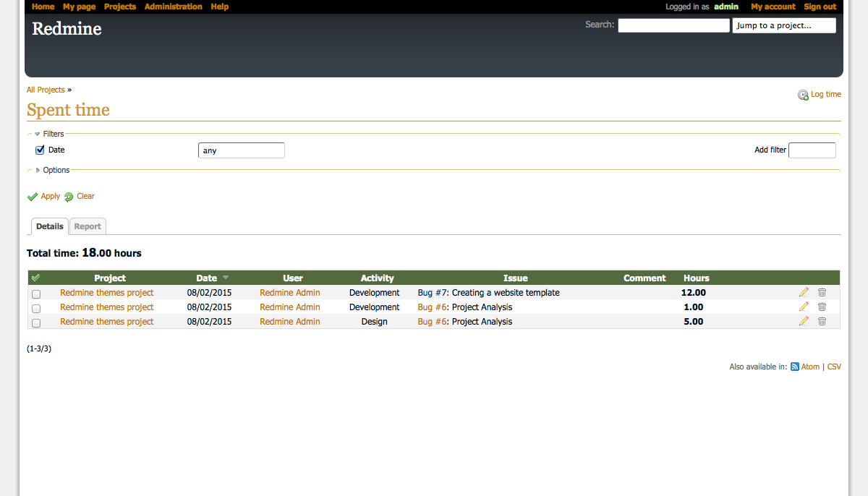Open Bug #7 issue link

coord(433,293)
